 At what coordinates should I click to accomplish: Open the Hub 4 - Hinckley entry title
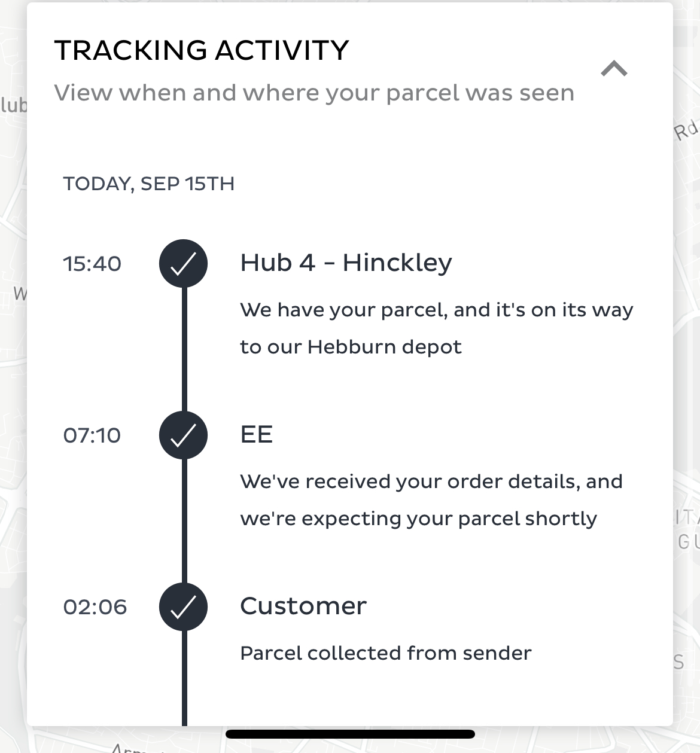[x=346, y=263]
